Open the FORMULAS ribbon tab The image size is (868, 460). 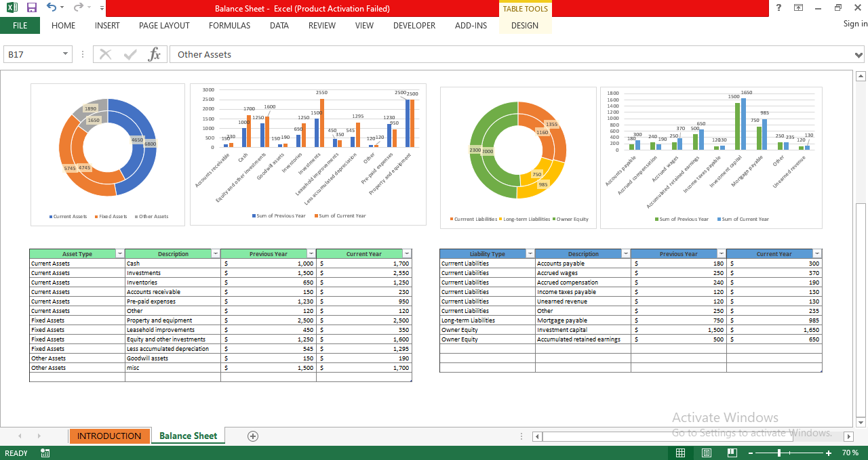point(229,26)
